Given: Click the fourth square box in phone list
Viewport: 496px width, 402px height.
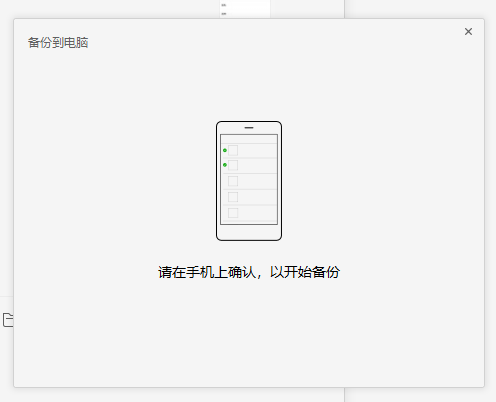Looking at the screenshot, I should point(233,197).
